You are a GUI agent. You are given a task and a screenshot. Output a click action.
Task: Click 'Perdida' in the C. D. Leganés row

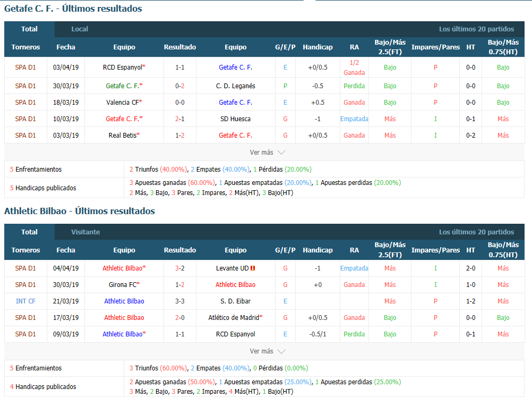[x=354, y=86]
